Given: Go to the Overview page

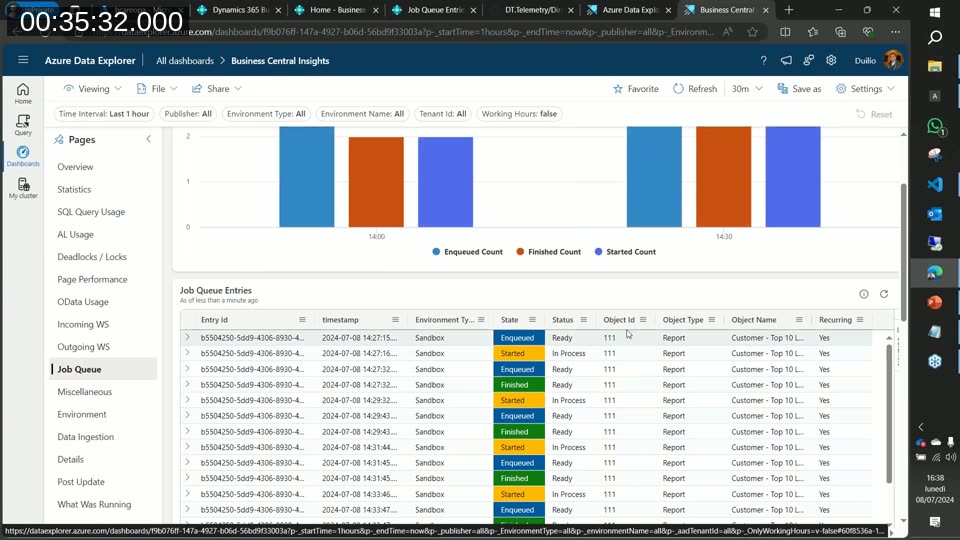Looking at the screenshot, I should pos(75,167).
